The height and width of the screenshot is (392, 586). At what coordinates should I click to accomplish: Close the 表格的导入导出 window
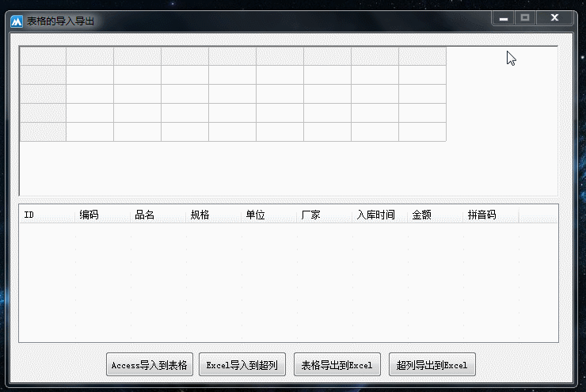[554, 17]
